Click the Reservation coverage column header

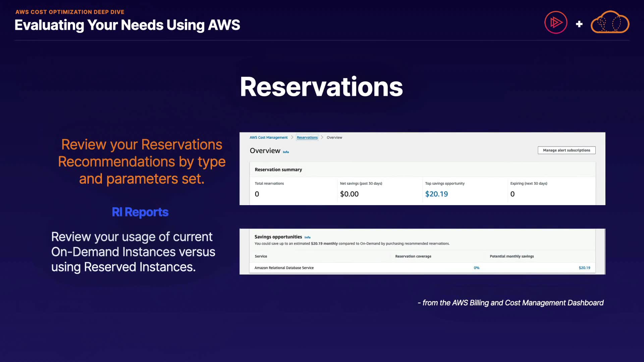coord(413,256)
